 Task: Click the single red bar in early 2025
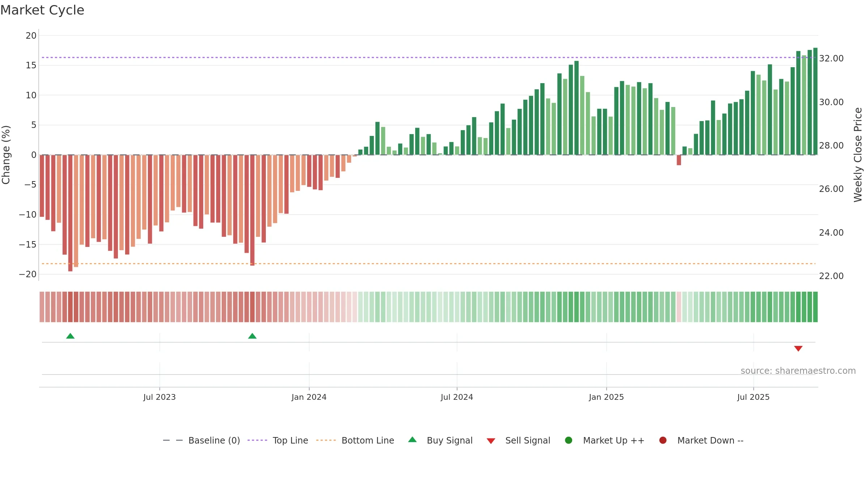point(679,160)
